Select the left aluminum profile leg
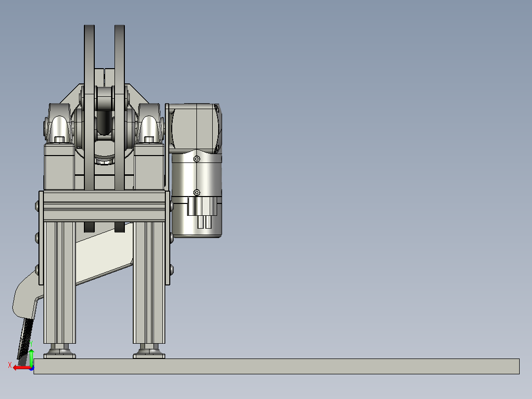532x399 pixels. point(59,282)
